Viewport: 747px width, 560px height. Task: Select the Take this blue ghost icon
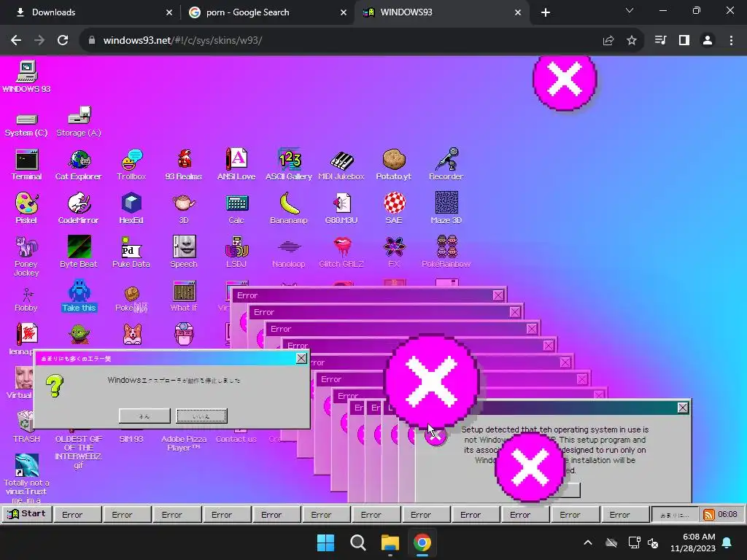[79, 296]
